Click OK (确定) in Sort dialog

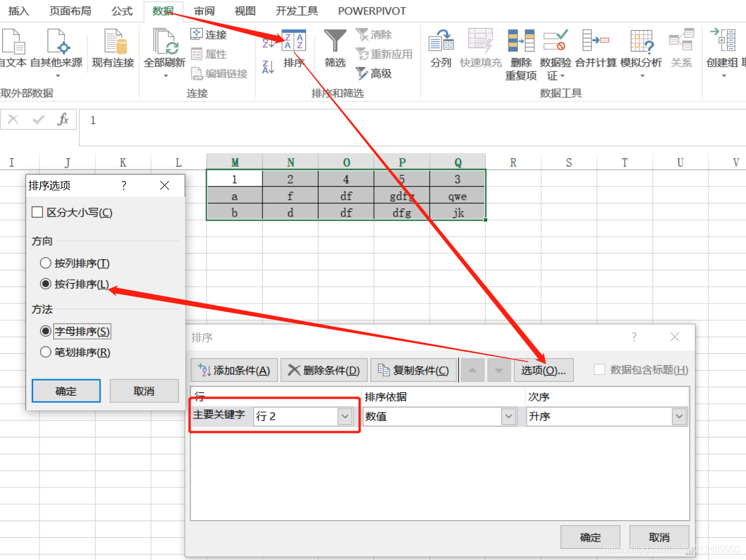590,537
